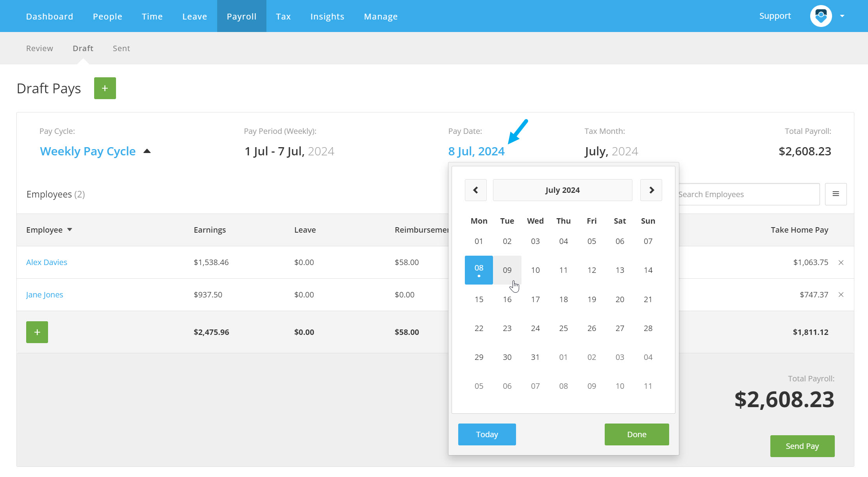868x477 pixels.
Task: Click the 8 Jul, 2024 pay date
Action: tap(477, 151)
